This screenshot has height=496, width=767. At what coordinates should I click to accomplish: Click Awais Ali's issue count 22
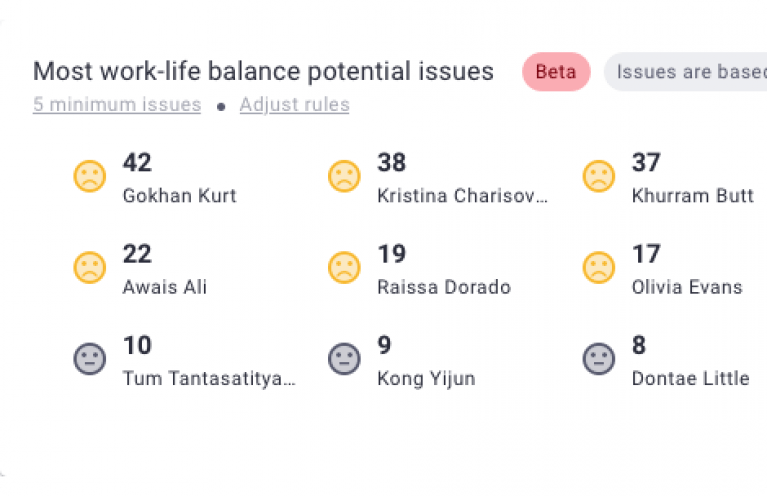tap(137, 254)
